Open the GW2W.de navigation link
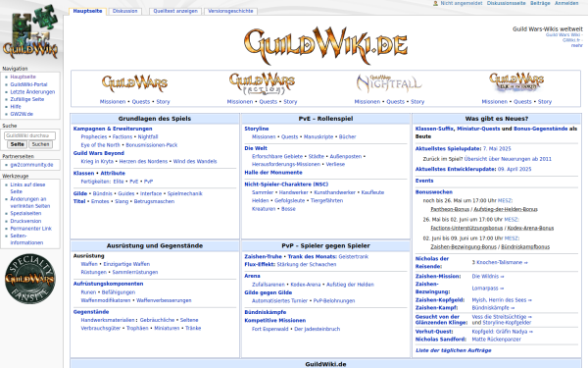 (22, 114)
